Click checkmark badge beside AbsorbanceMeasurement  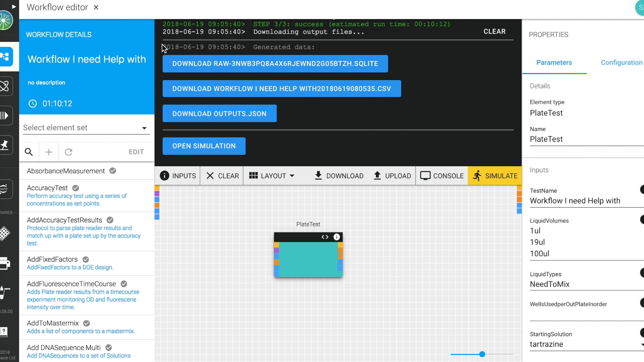click(113, 171)
